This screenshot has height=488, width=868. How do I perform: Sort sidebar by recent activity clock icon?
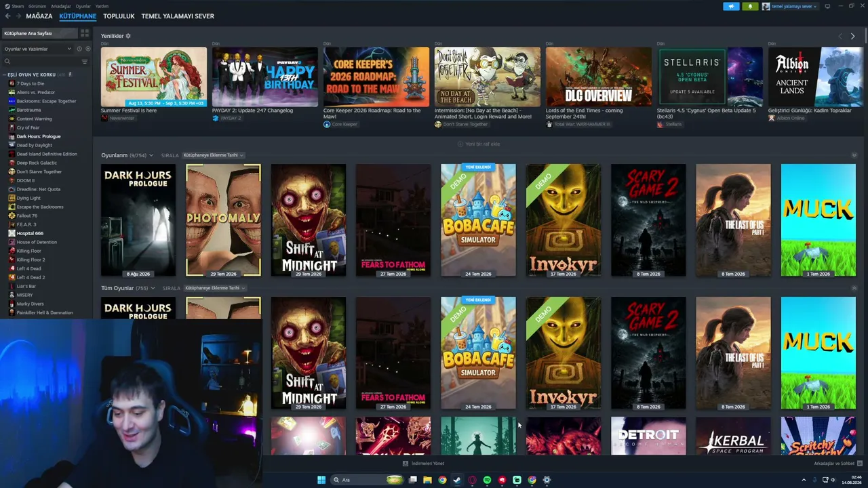(x=79, y=49)
